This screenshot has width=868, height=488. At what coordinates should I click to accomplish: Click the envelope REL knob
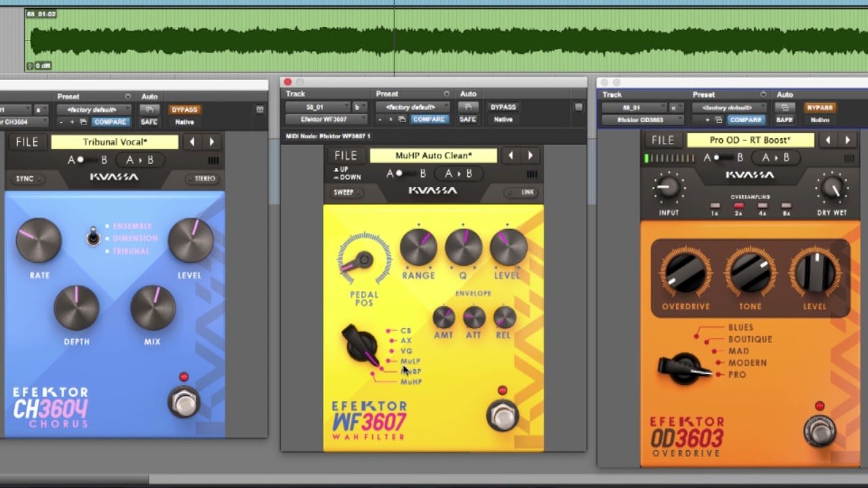pos(505,317)
